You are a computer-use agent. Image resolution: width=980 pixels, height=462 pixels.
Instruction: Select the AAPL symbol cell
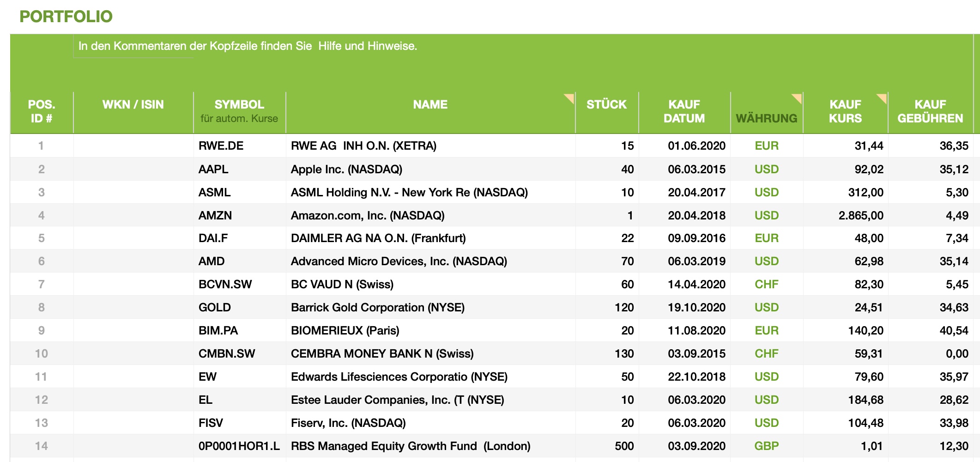pyautogui.click(x=213, y=169)
